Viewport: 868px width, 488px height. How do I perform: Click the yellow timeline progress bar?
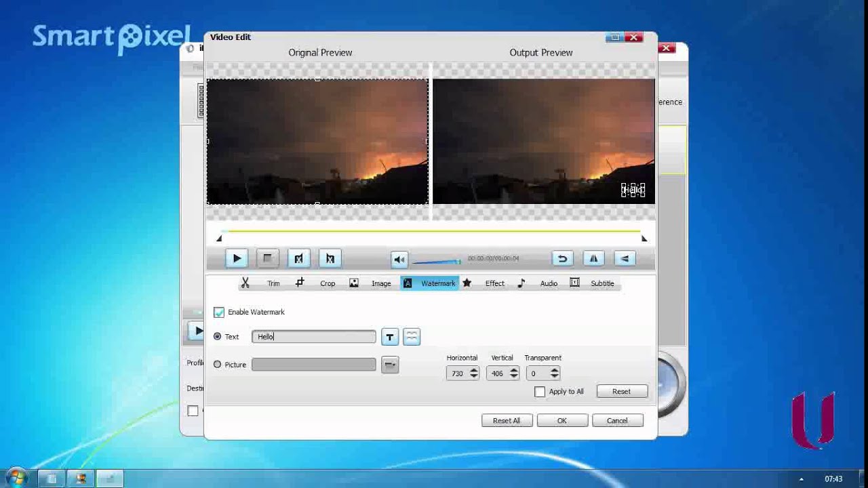(431, 231)
